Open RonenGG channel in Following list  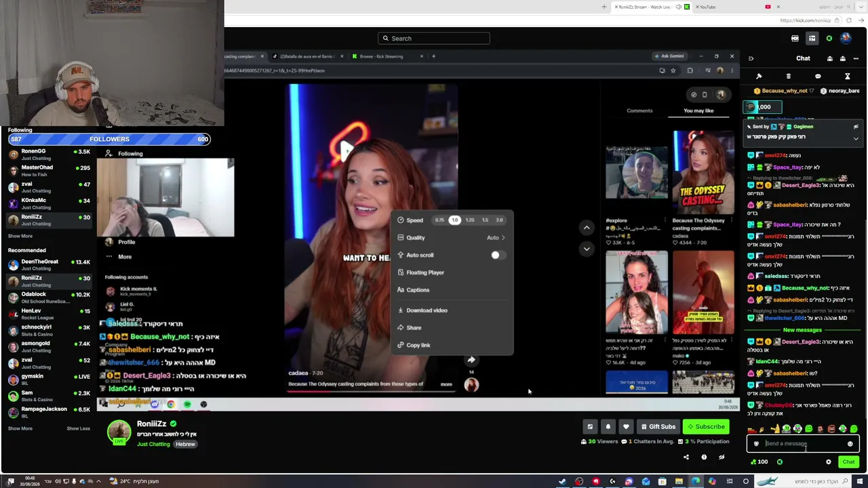(x=49, y=155)
